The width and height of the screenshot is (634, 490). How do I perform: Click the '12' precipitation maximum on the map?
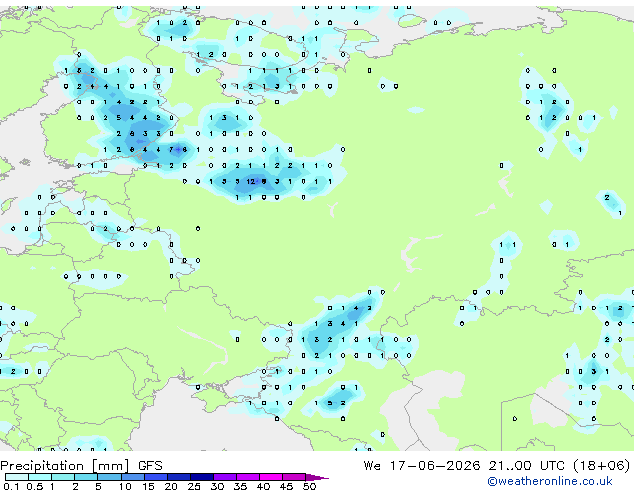coord(251,182)
